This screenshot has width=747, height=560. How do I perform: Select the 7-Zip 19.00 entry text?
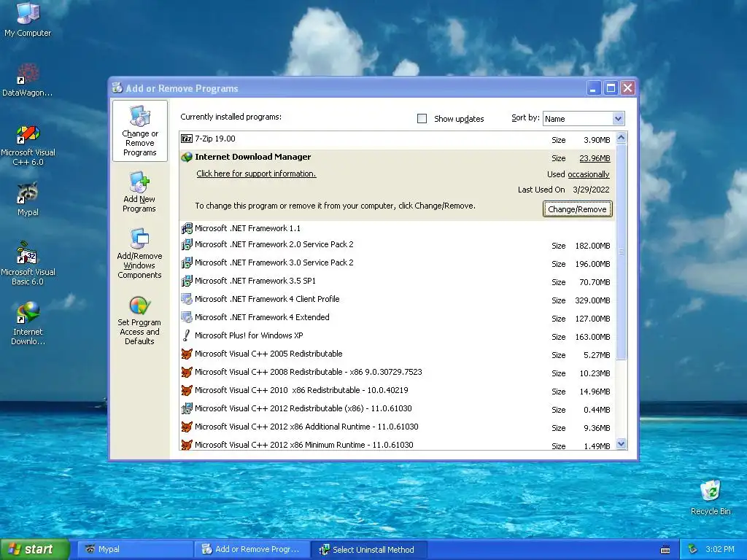coord(215,139)
